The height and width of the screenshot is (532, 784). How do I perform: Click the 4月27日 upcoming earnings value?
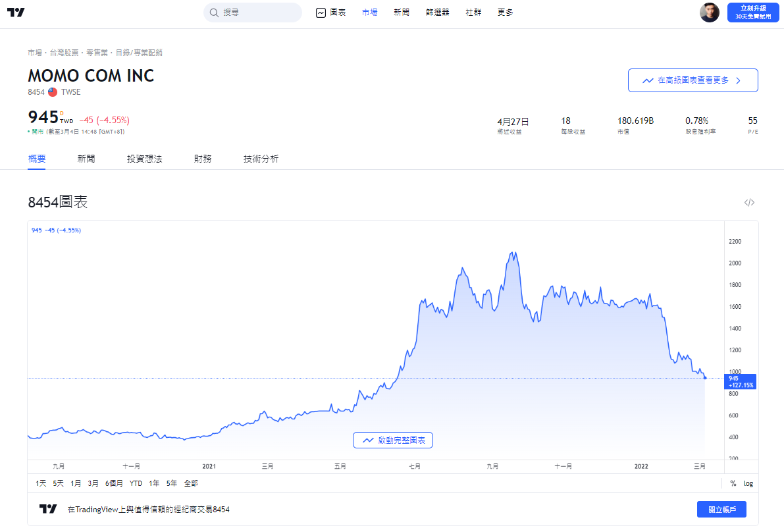(x=513, y=122)
